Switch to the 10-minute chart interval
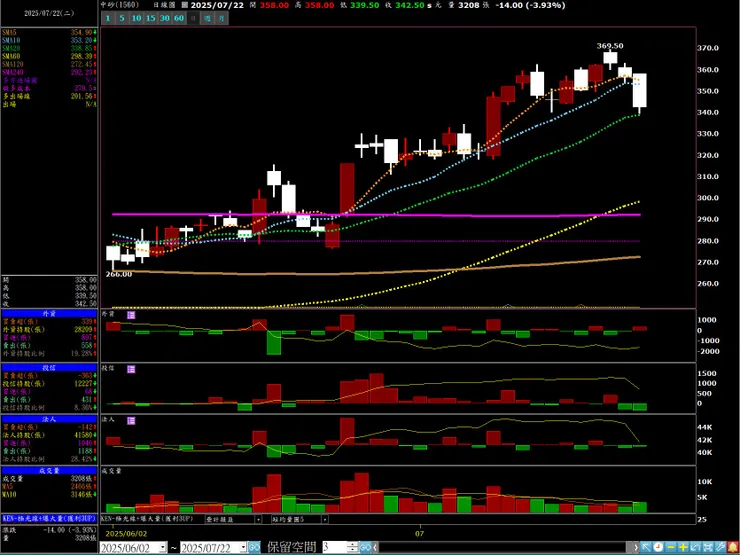The height and width of the screenshot is (555, 740). click(136, 18)
